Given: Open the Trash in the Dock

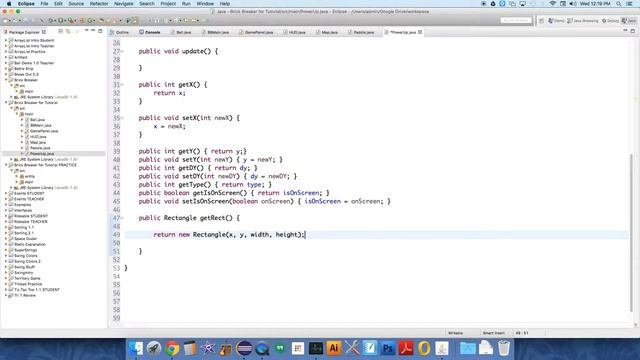Looking at the screenshot, I should [x=504, y=348].
